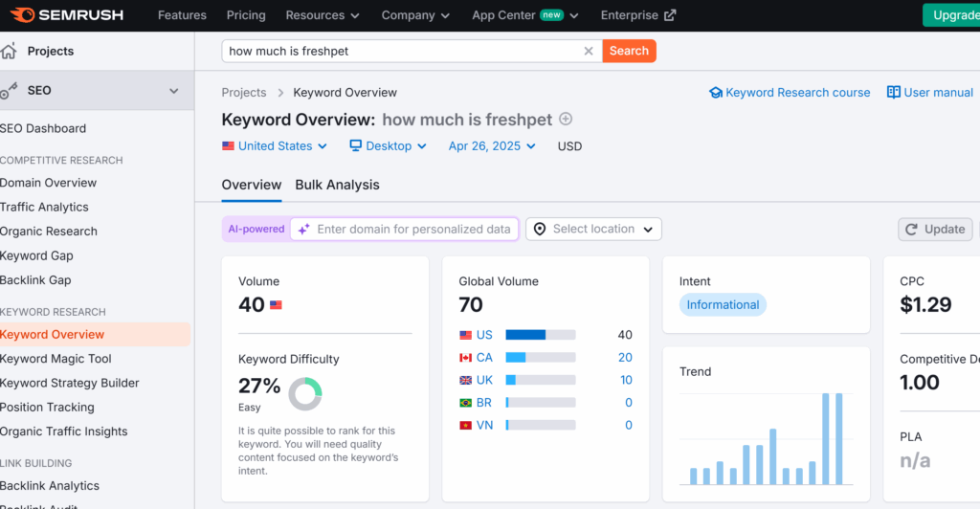Open the User manual link
Viewport: 980px width, 509px height.
tap(930, 93)
